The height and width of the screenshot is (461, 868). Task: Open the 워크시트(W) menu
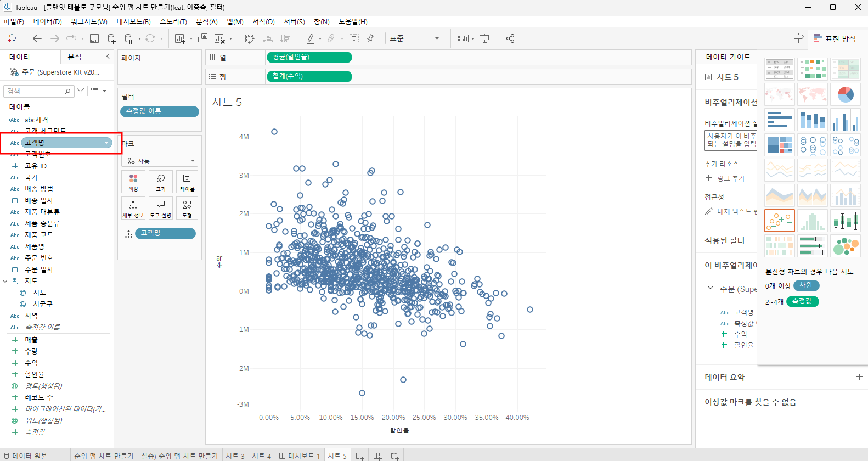click(x=89, y=21)
